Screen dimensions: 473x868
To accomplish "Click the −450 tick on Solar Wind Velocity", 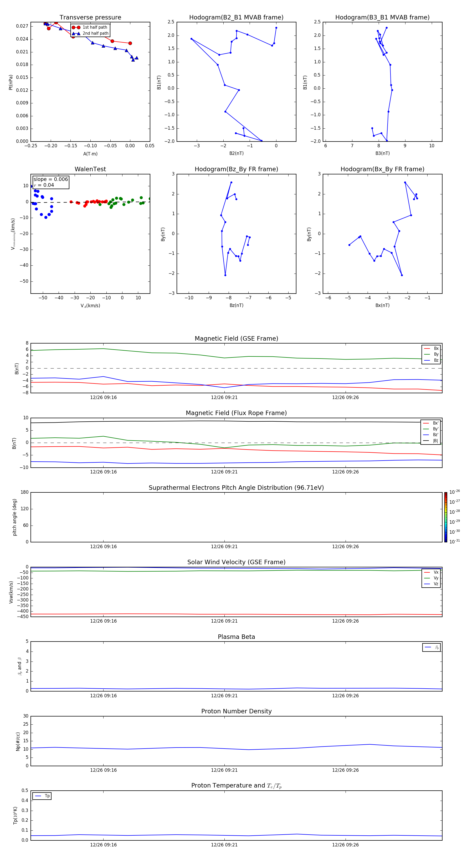I will (x=23, y=617).
